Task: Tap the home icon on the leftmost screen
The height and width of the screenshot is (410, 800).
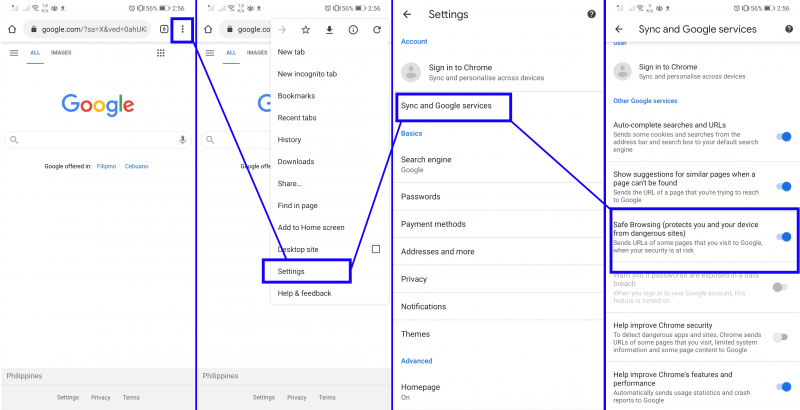Action: tap(12, 30)
